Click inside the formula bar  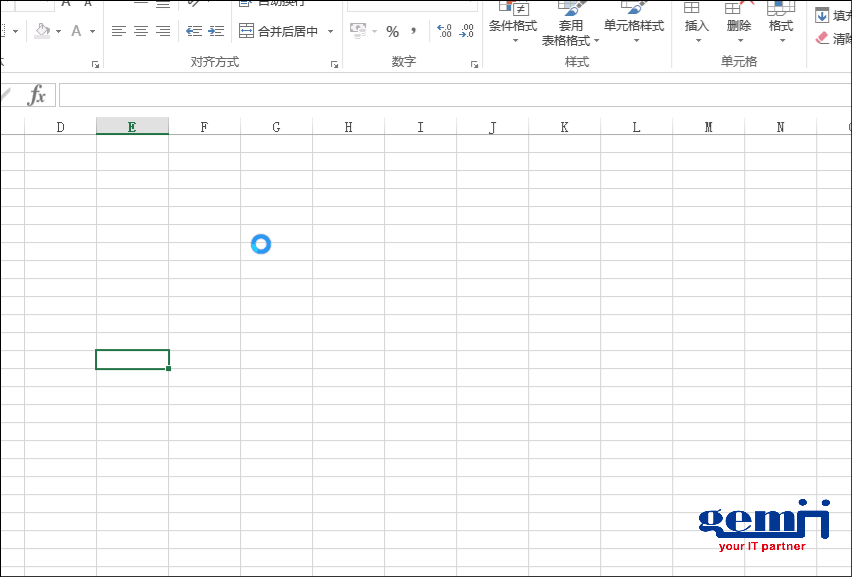450,95
